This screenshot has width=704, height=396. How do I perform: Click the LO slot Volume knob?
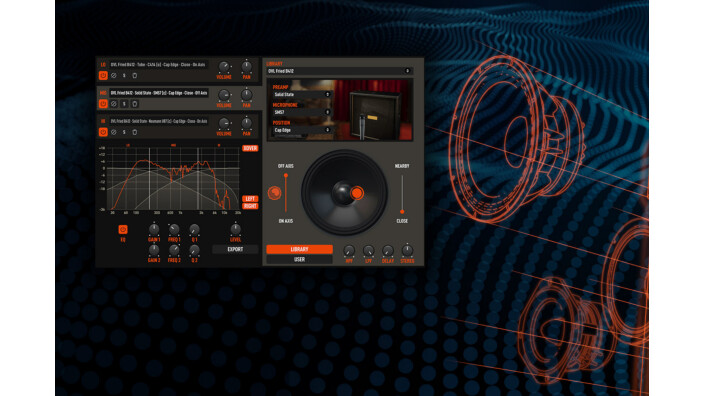tap(224, 67)
